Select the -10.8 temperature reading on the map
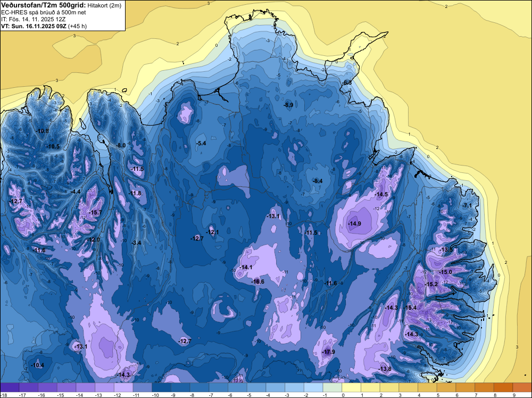The image size is (532, 398). point(43,131)
